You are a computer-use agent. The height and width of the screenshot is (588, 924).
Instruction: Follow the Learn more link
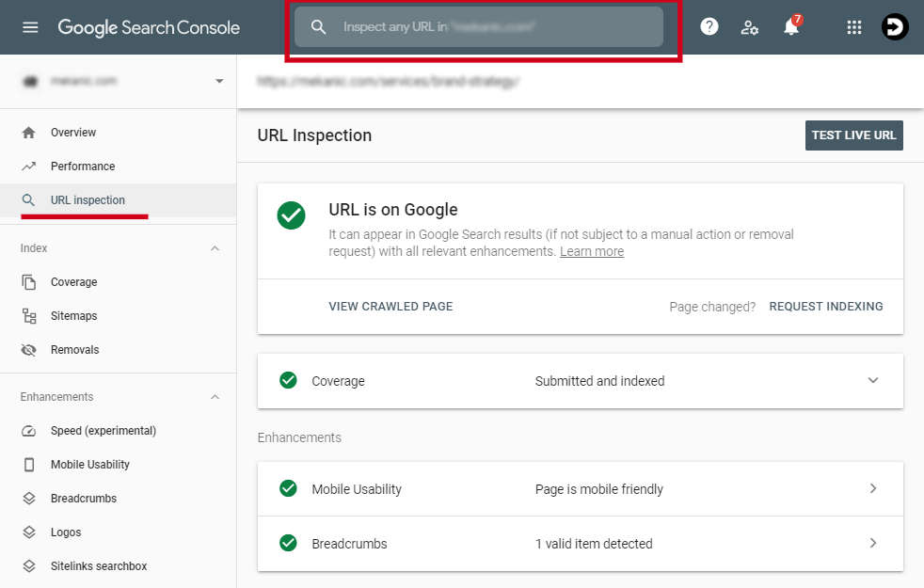tap(592, 251)
